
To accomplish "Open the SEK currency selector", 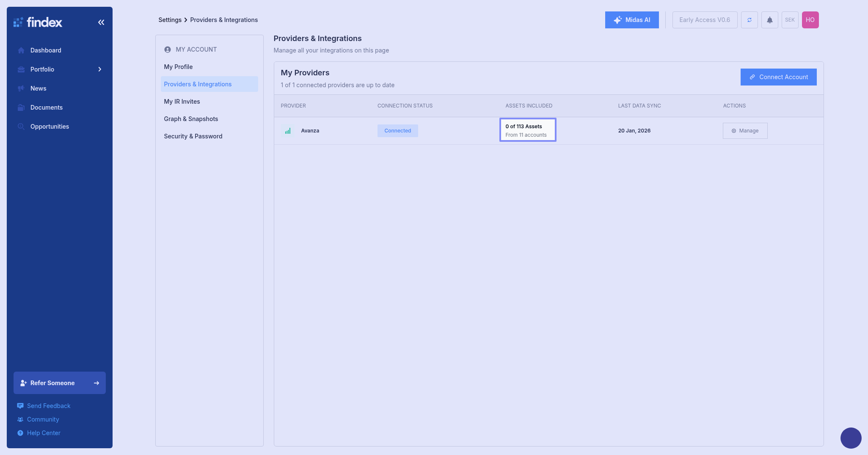I will pyautogui.click(x=790, y=20).
